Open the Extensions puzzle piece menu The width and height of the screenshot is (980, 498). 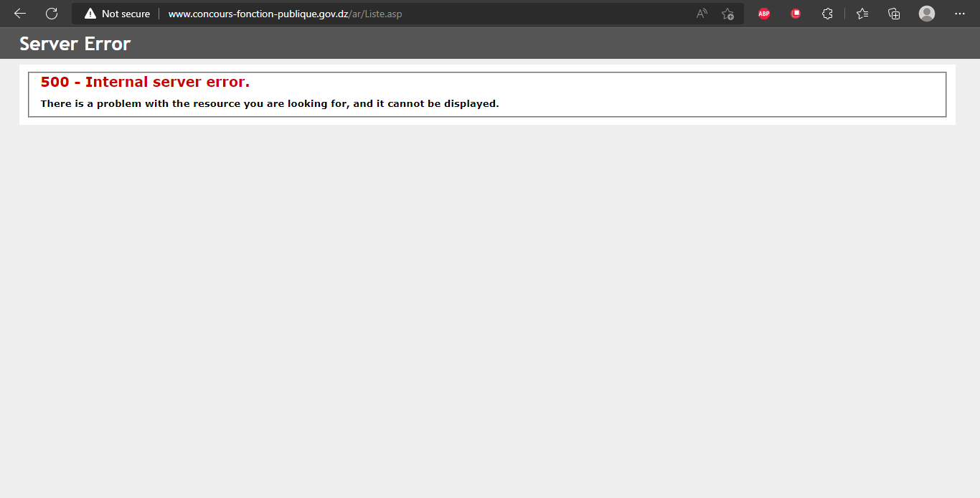[827, 14]
